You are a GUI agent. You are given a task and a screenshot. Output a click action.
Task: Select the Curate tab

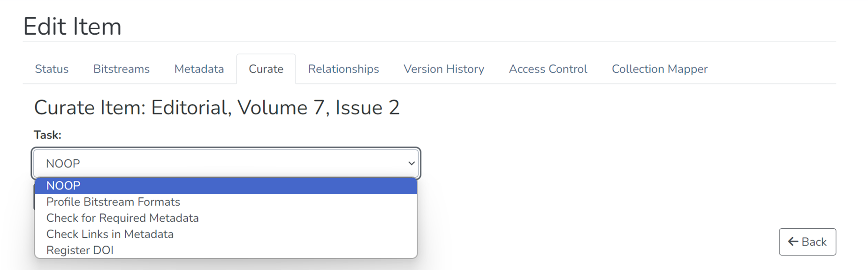(x=266, y=69)
